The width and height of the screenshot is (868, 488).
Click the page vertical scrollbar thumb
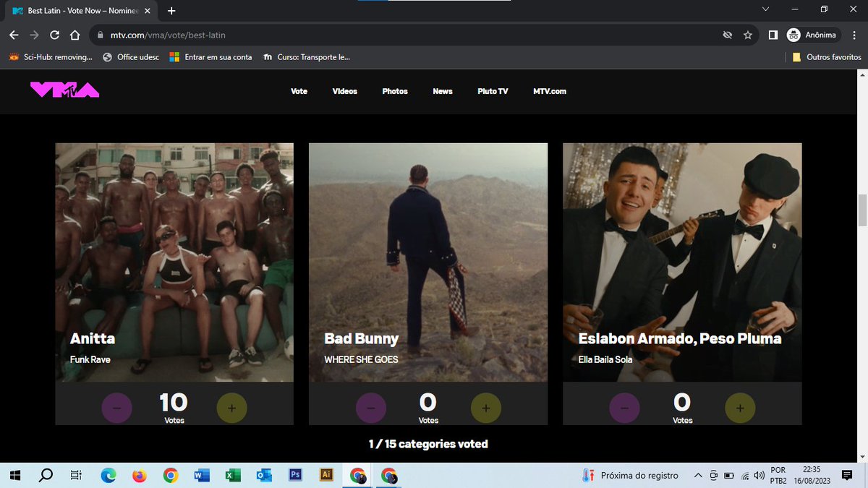pyautogui.click(x=861, y=210)
